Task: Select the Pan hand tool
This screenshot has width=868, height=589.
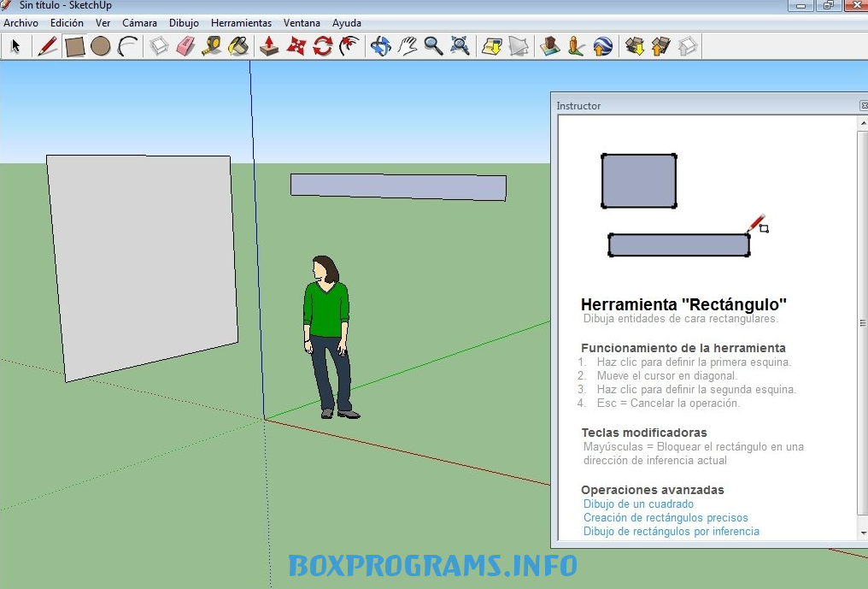Action: pyautogui.click(x=408, y=46)
